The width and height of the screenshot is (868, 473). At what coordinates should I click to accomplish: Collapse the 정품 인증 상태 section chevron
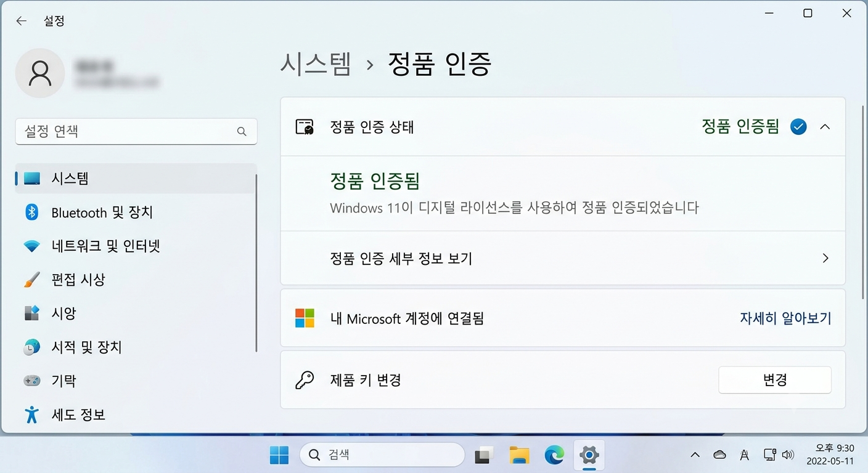(x=825, y=127)
